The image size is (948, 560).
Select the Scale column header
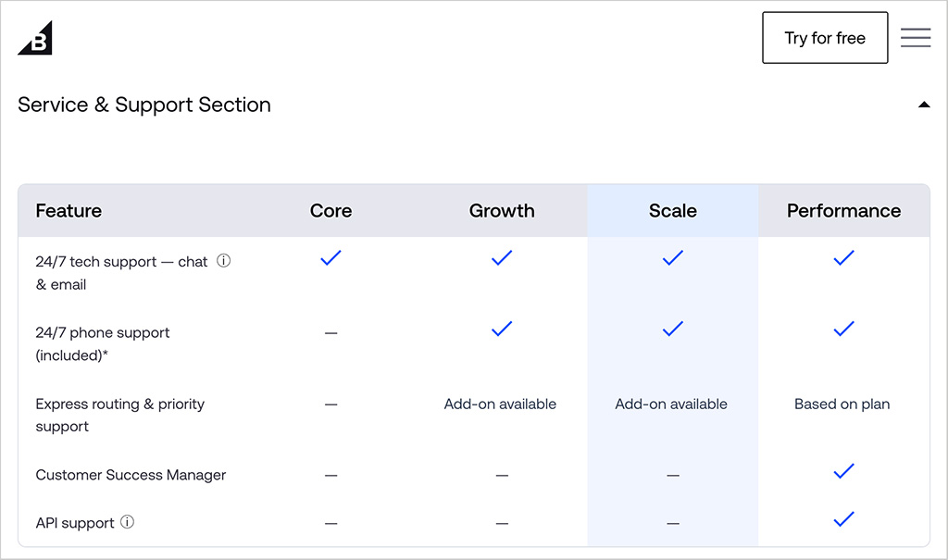coord(673,210)
